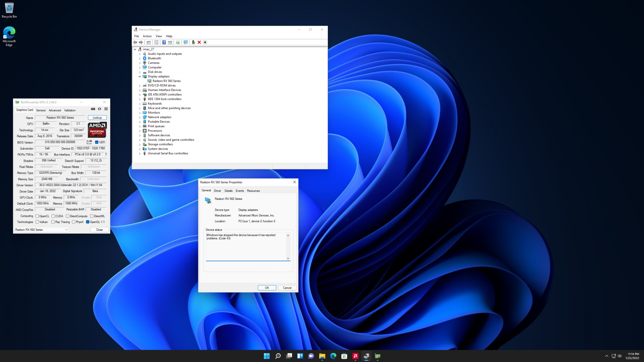Click the red X uninstall device icon

(199, 42)
